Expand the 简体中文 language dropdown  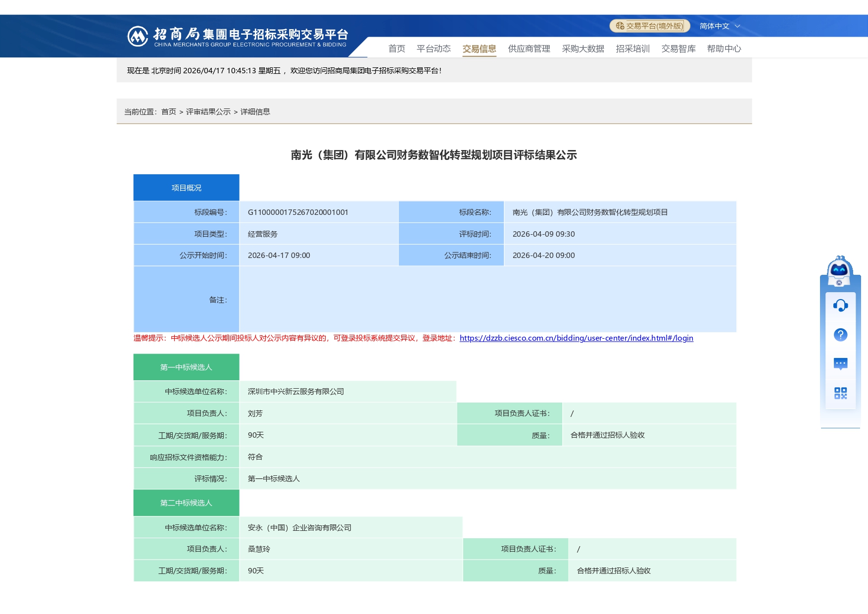click(x=720, y=26)
